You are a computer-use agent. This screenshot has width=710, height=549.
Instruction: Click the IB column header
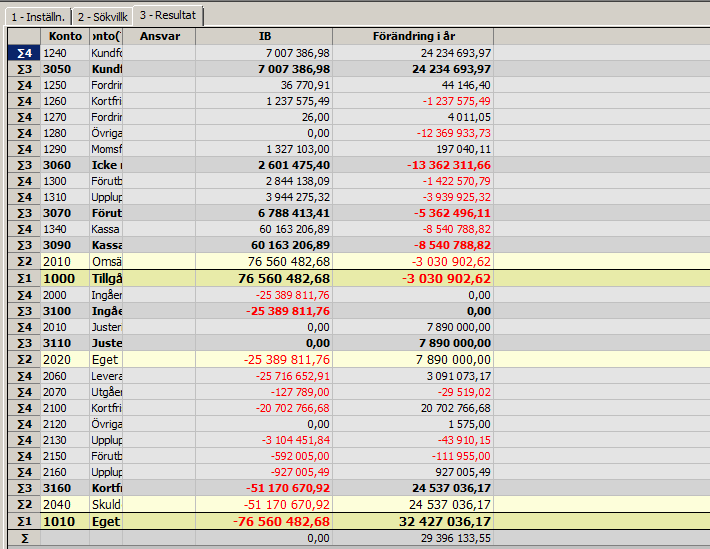[264, 36]
